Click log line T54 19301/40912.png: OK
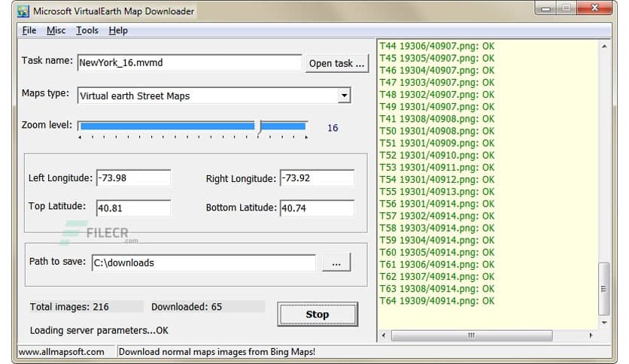 pos(437,180)
